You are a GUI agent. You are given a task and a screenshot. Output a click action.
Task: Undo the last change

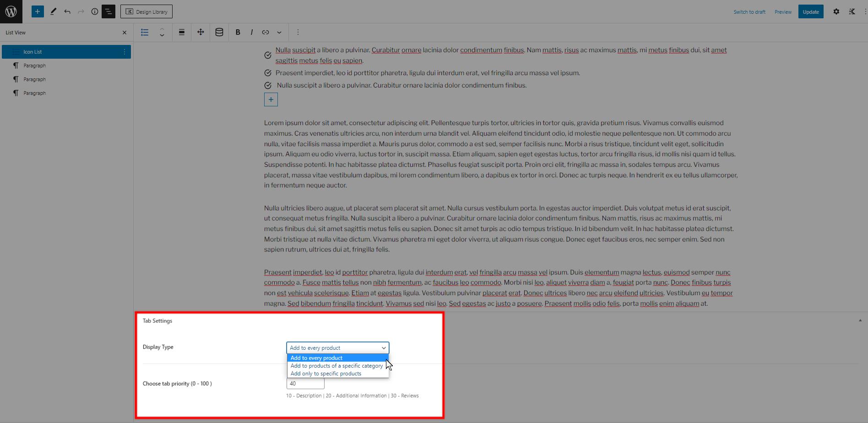[x=67, y=11]
